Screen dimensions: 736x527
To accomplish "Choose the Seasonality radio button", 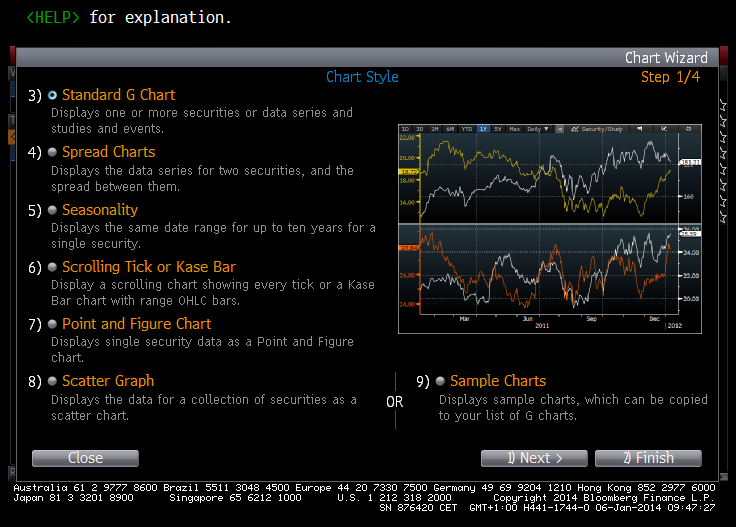I will pos(53,210).
